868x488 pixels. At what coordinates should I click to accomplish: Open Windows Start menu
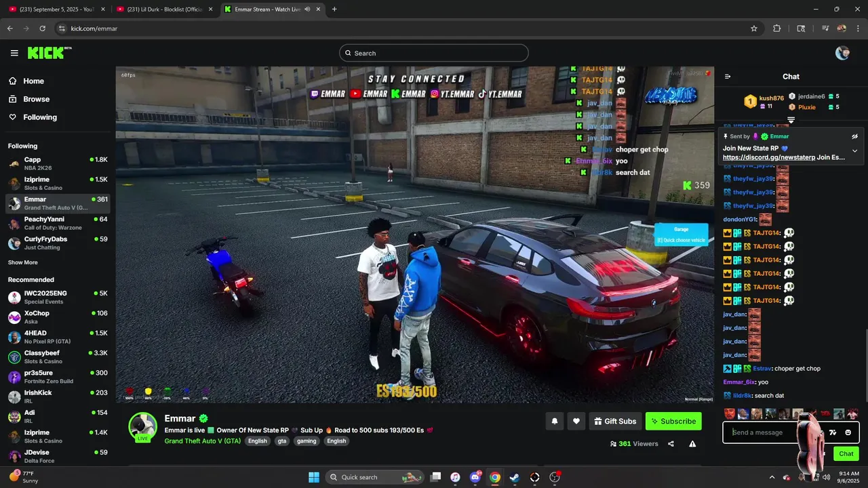pos(314,477)
